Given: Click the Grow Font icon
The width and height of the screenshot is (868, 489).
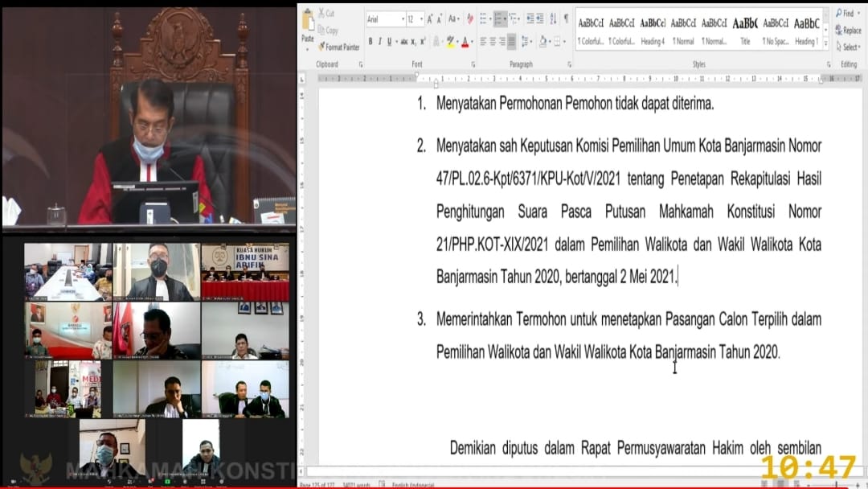Looking at the screenshot, I should [431, 18].
